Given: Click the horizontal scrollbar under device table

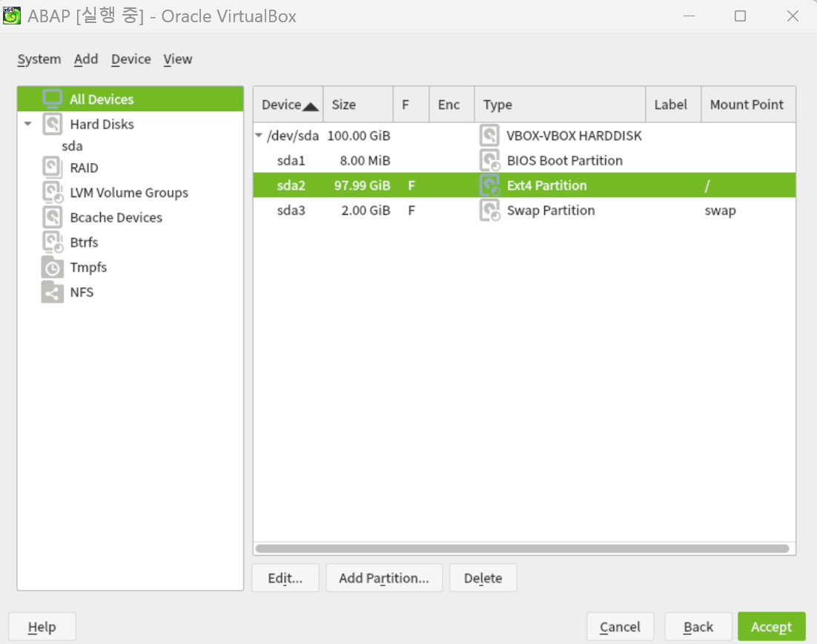Looking at the screenshot, I should point(523,548).
